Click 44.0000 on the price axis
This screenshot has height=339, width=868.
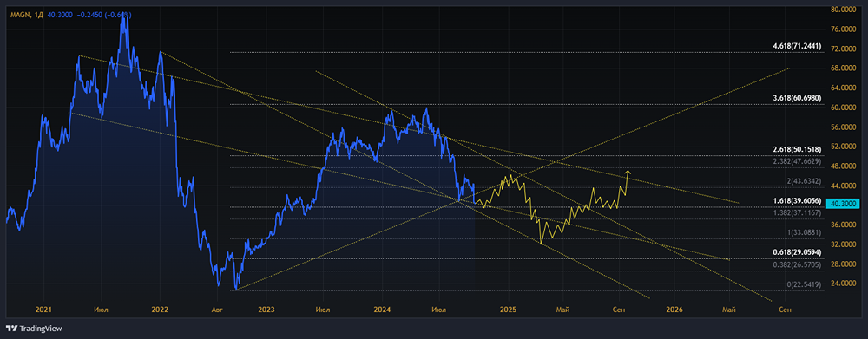(845, 186)
